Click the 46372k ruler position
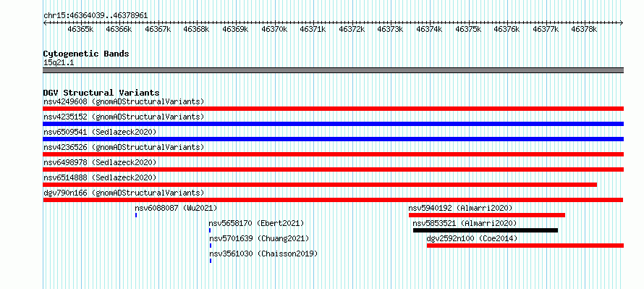This screenshot has height=289, width=644. point(352,29)
